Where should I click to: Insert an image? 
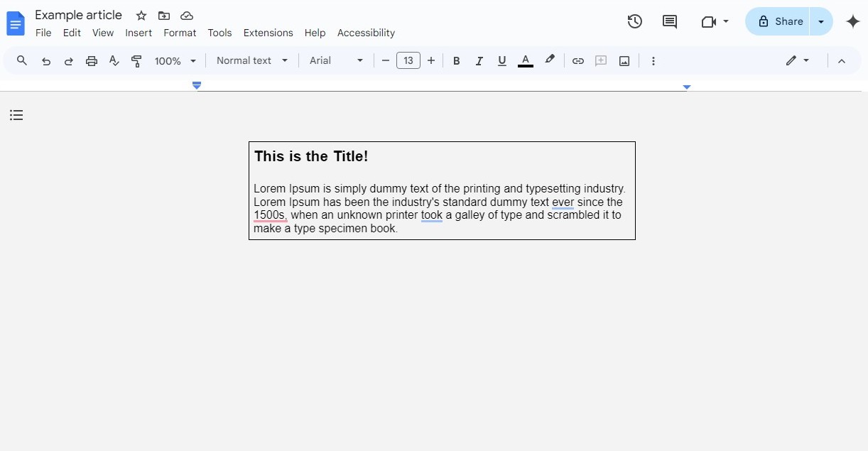624,60
